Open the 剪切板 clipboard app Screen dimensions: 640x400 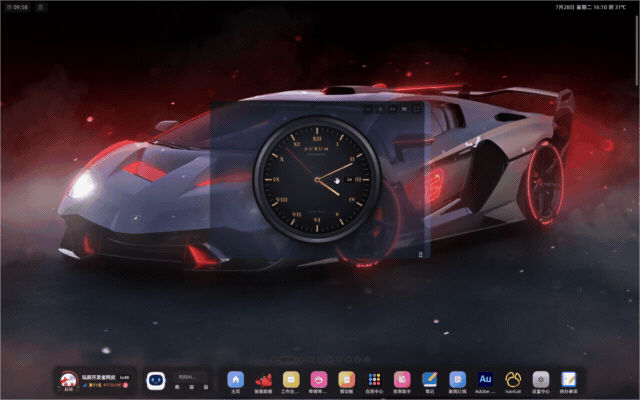(x=347, y=380)
